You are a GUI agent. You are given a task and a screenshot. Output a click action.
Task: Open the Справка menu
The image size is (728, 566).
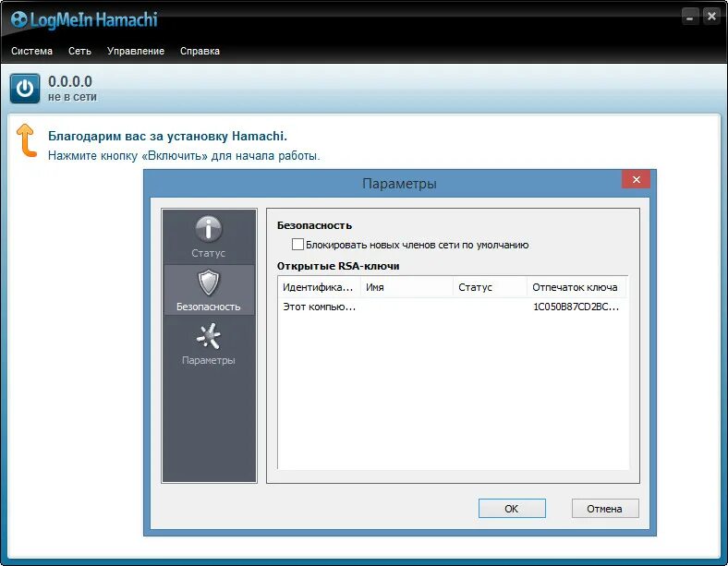coord(200,51)
